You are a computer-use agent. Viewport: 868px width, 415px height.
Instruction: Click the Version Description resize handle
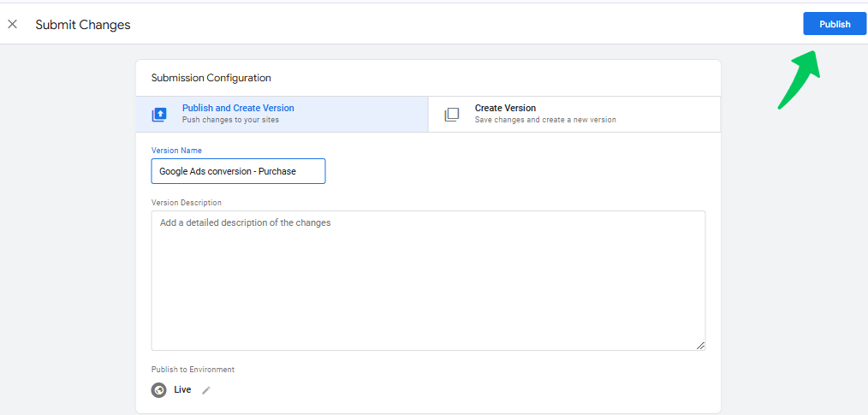(700, 346)
